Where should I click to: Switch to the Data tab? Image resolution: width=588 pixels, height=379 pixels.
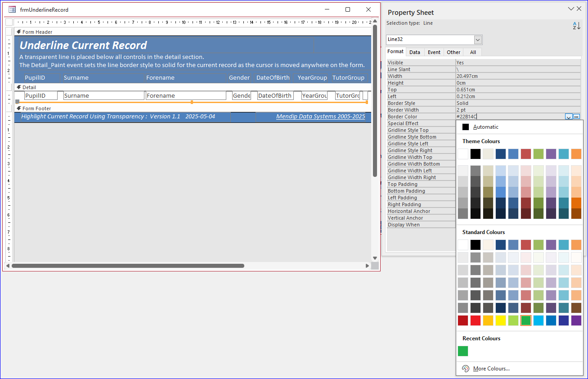pos(415,52)
